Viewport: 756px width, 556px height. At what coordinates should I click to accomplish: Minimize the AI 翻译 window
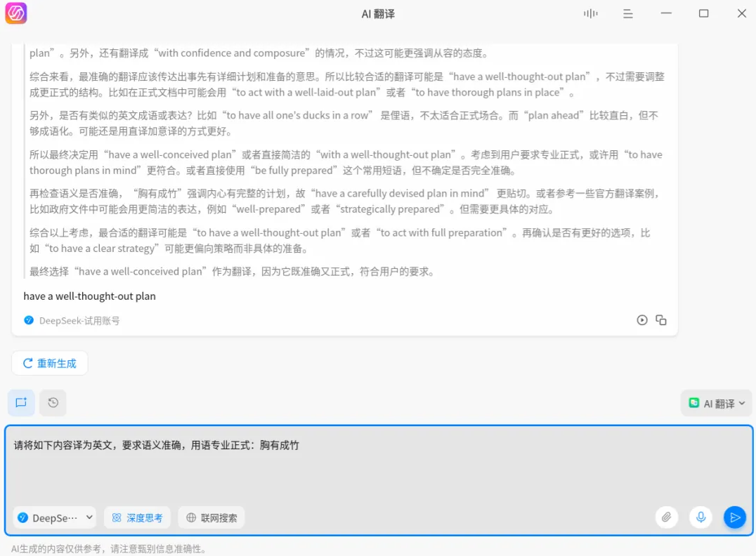[x=666, y=13]
